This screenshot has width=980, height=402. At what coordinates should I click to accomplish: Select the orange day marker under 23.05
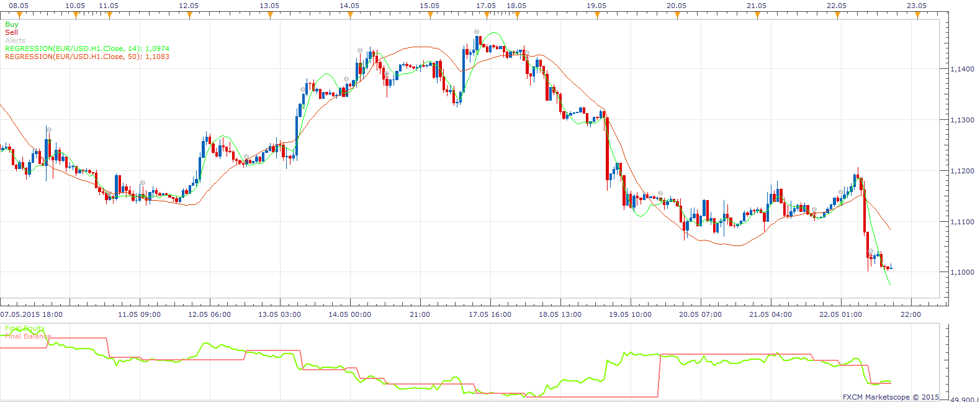click(x=917, y=16)
